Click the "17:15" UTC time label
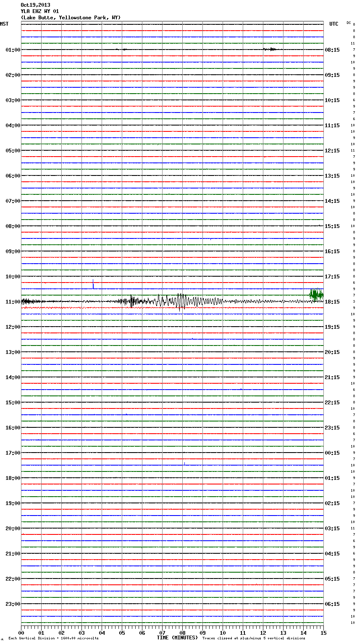357x644 pixels. (x=332, y=277)
